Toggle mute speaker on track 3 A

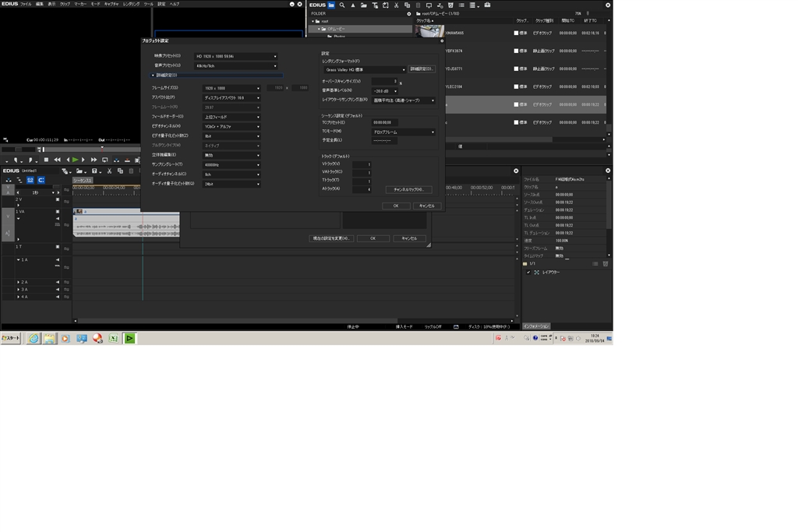(58, 290)
